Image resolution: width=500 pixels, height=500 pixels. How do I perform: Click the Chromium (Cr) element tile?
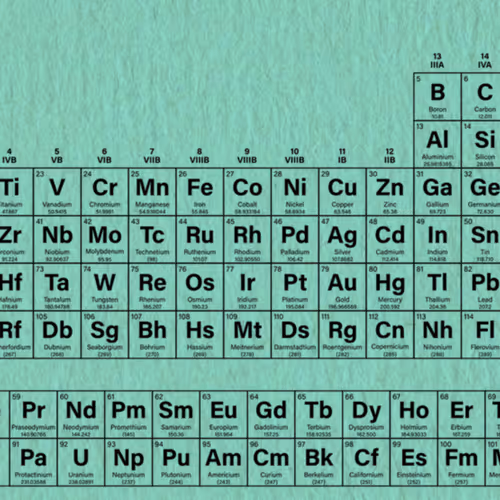click(105, 192)
